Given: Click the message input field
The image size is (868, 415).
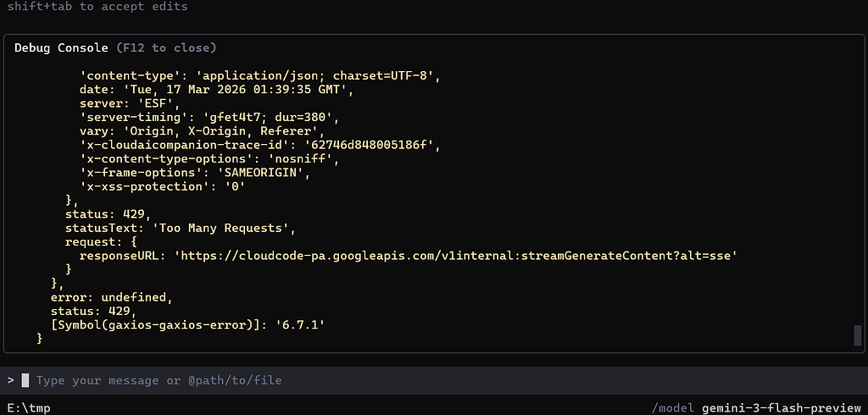Looking at the screenshot, I should [434, 380].
